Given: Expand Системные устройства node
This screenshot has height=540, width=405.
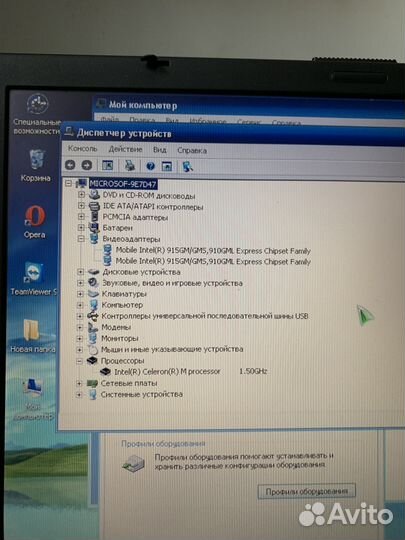Looking at the screenshot, I should click(79, 394).
